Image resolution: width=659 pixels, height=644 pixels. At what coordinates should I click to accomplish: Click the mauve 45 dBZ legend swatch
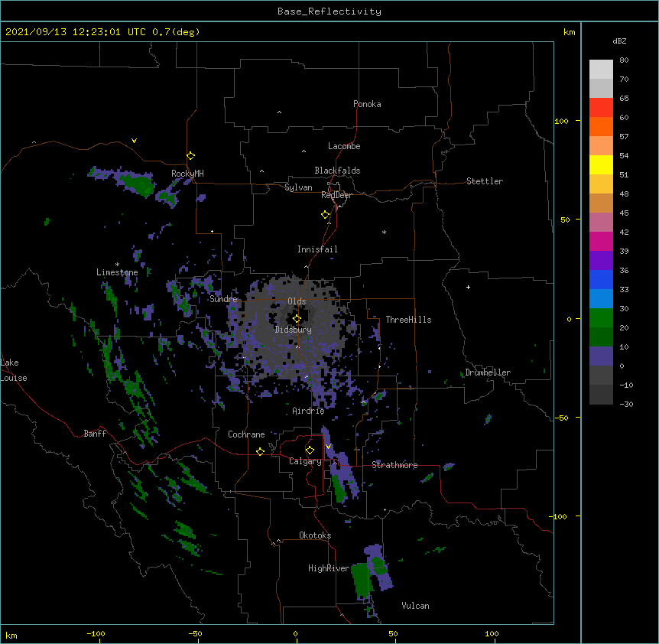tap(601, 222)
